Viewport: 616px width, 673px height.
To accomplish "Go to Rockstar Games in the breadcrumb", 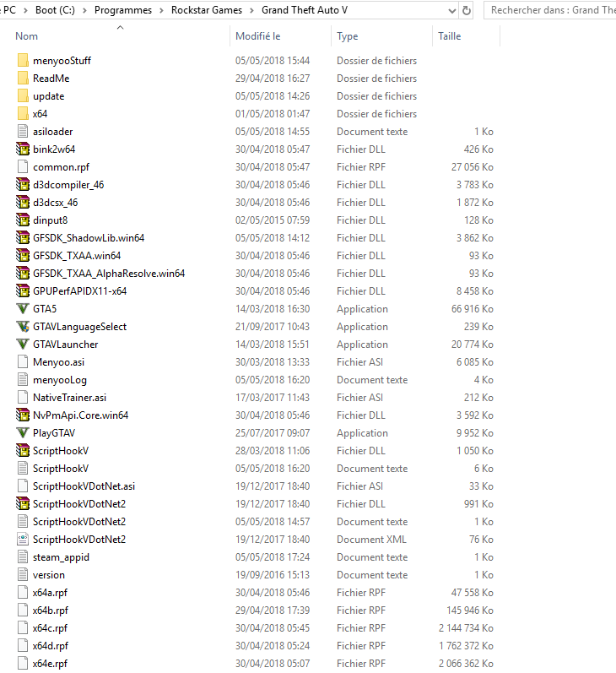I will click(x=207, y=10).
